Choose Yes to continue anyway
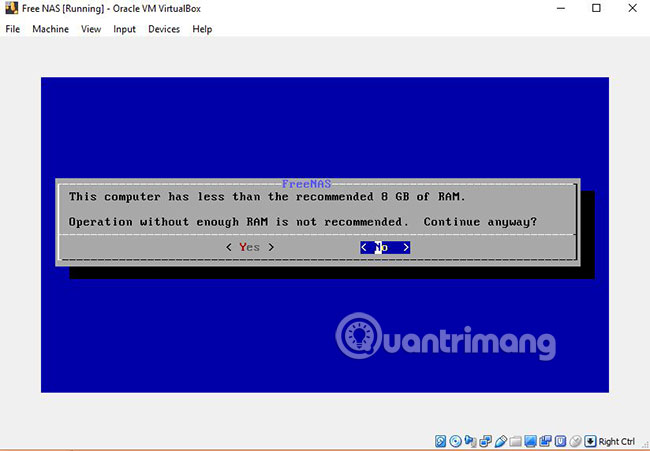 pyautogui.click(x=250, y=247)
